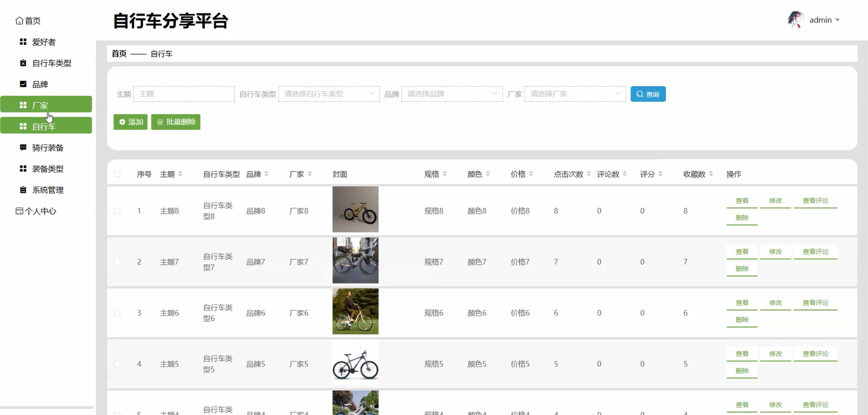The height and width of the screenshot is (415, 868).
Task: Click 删除 for row 主题5
Action: [x=742, y=371]
